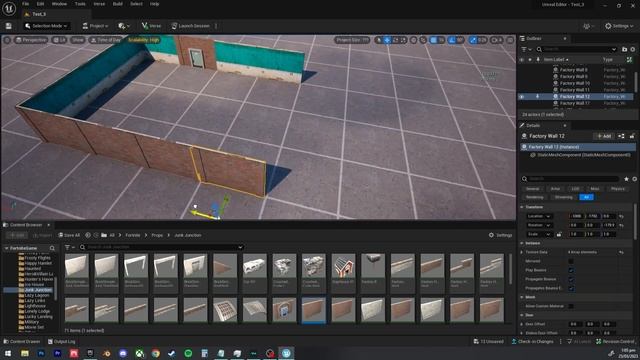640x360 pixels.
Task: Click the Unreal Engine logo icon
Action: tap(9, 8)
